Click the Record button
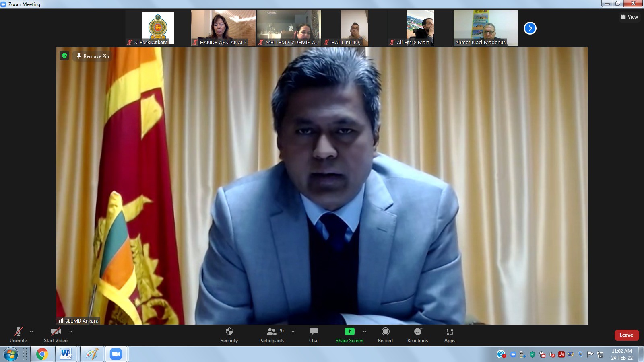This screenshot has height=362, width=644. pos(385,335)
